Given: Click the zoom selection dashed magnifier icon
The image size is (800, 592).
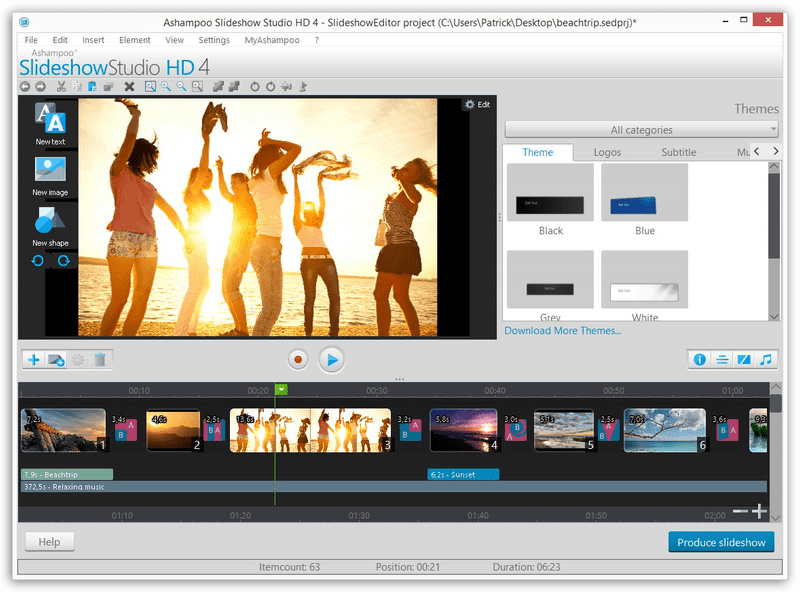Looking at the screenshot, I should (x=197, y=87).
